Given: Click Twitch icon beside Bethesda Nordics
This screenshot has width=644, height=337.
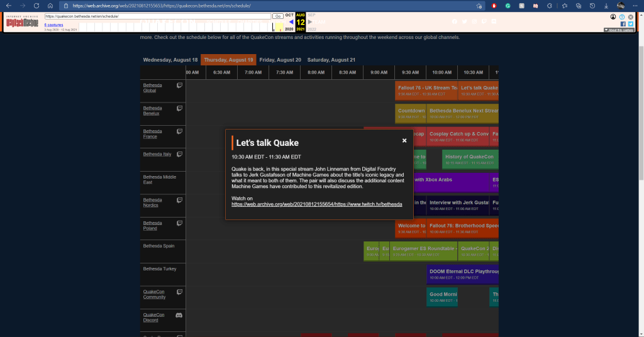Looking at the screenshot, I should point(179,200).
